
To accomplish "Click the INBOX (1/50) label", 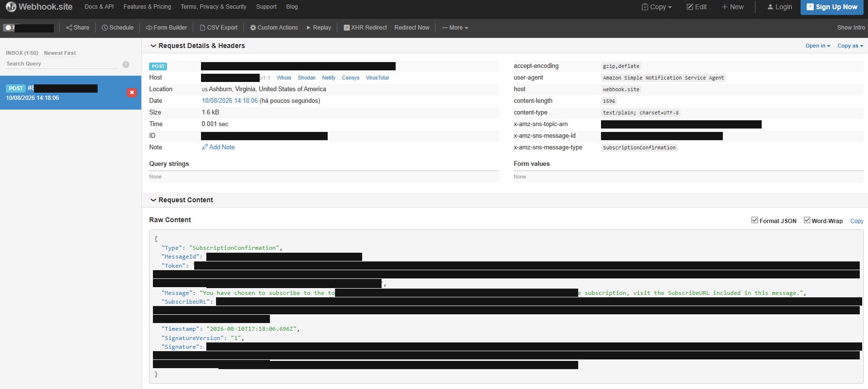I will 22,53.
